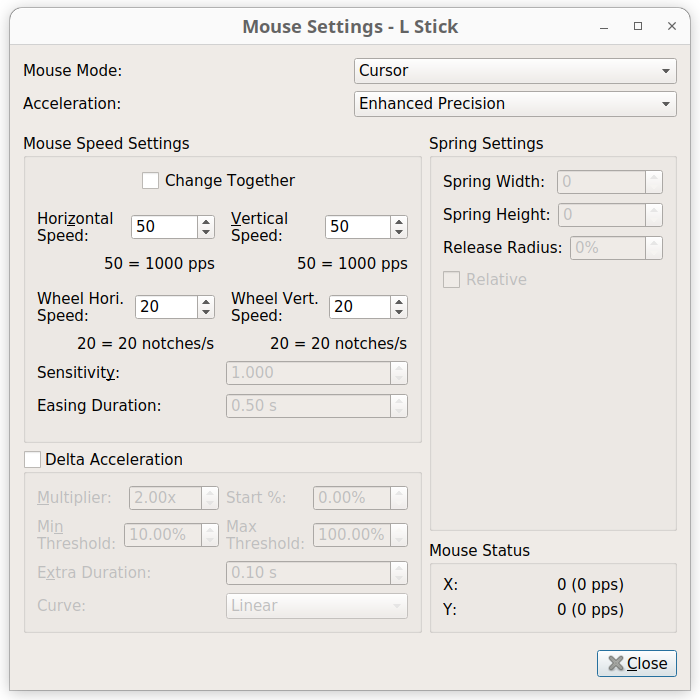Click the Close button
Screen dimensions: 700x700
tap(637, 663)
